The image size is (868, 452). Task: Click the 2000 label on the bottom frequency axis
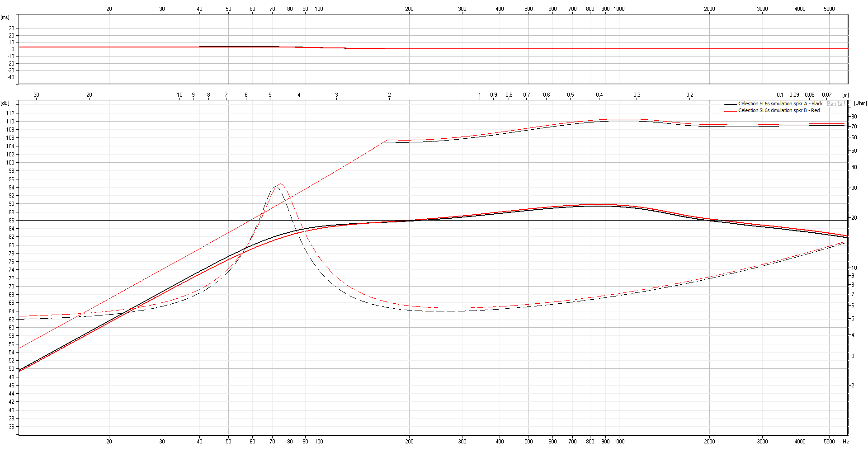(709, 442)
